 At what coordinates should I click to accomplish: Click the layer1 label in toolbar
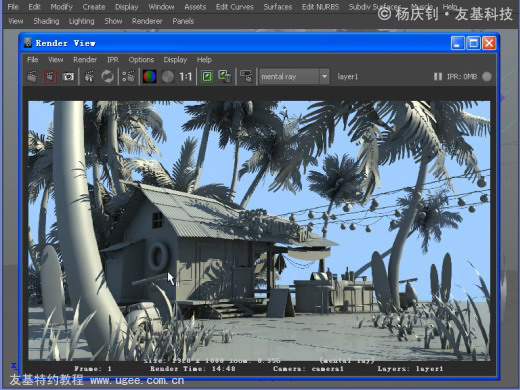pos(347,77)
